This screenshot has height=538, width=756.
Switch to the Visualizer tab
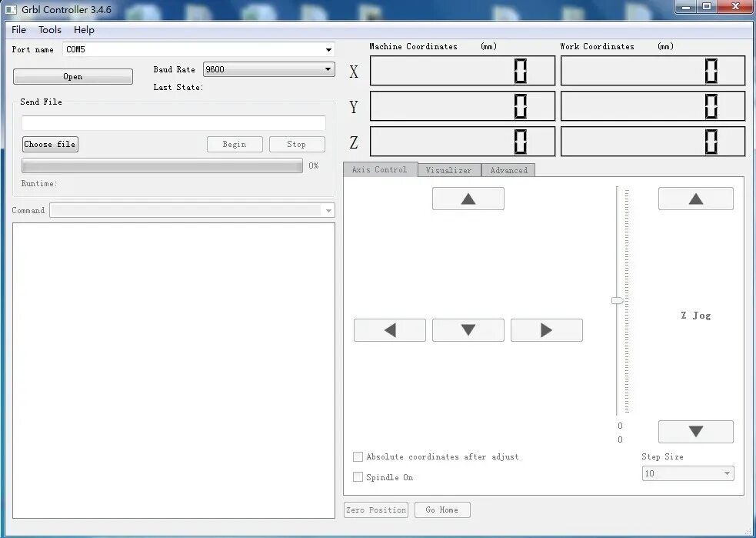449,170
